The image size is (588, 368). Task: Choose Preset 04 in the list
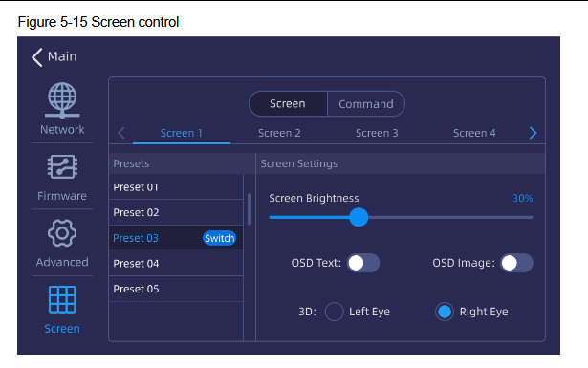coord(176,264)
